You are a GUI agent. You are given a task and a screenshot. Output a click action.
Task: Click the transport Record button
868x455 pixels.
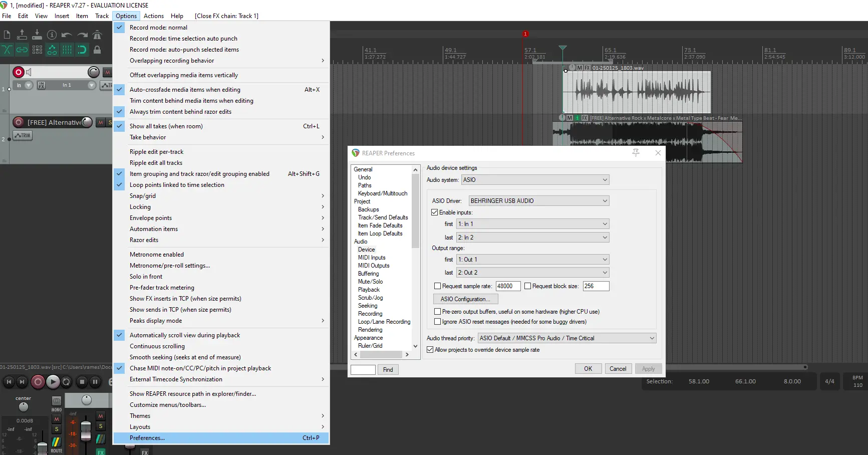[38, 382]
